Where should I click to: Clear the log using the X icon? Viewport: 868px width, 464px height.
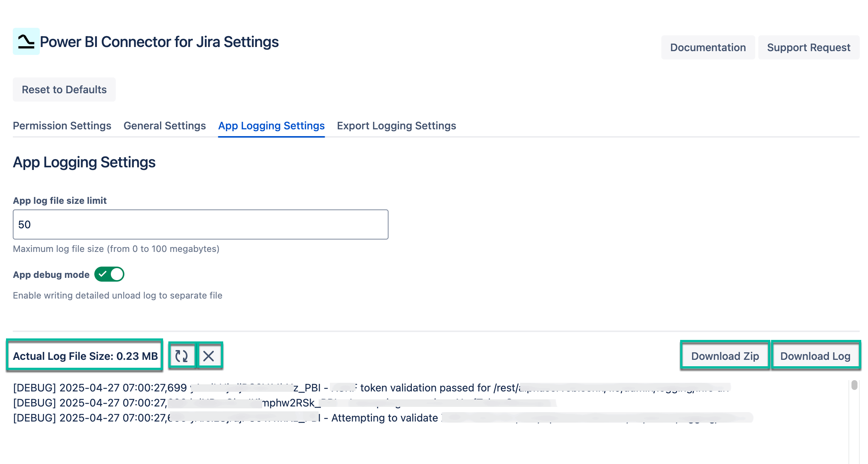pyautogui.click(x=209, y=355)
